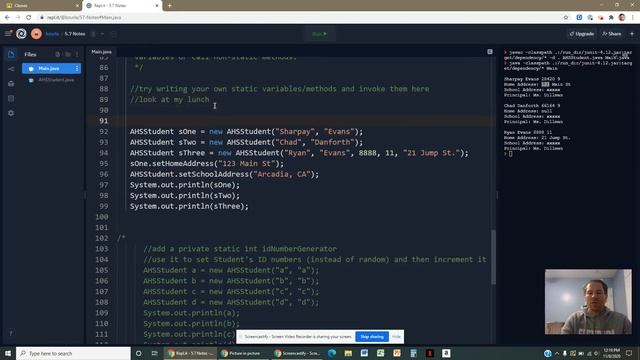The image size is (640, 360).
Task: Open a new browser tab
Action: point(169,6)
